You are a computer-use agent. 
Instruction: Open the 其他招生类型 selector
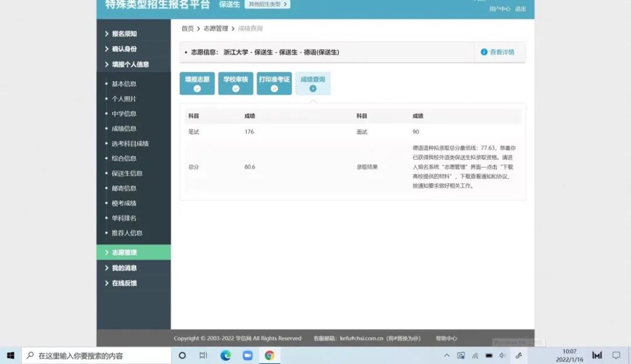pos(267,5)
